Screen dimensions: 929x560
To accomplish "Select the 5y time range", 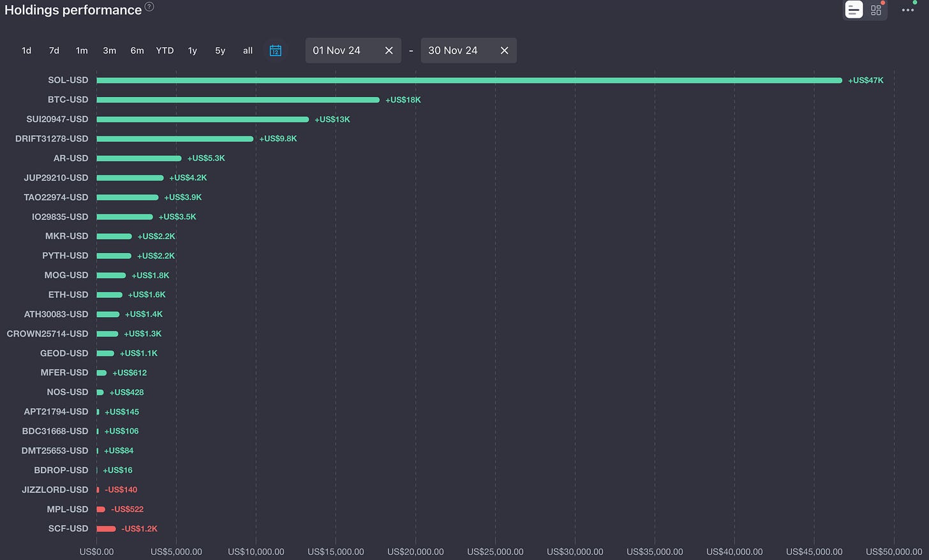I will pos(220,50).
